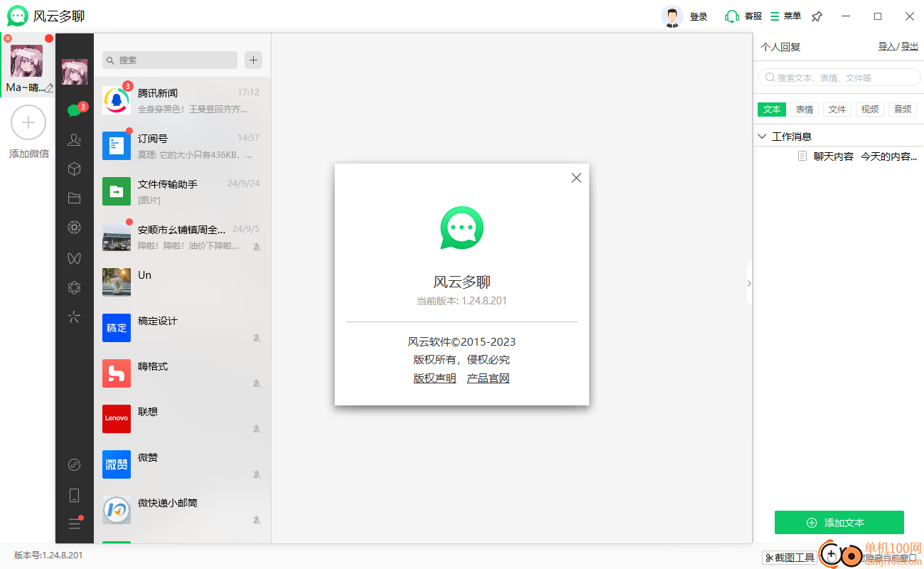The width and height of the screenshot is (924, 569).
Task: Select the Ma~晴 account avatar
Action: [x=26, y=61]
